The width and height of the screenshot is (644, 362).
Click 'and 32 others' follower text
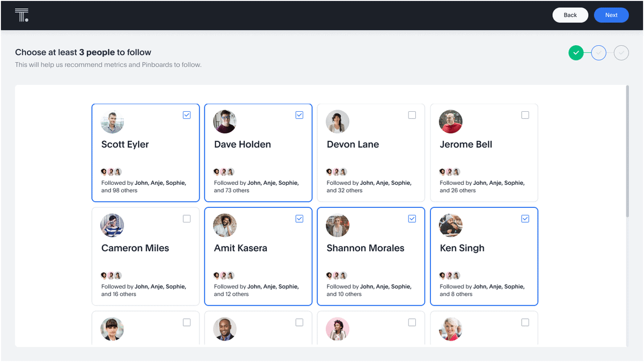tap(345, 191)
